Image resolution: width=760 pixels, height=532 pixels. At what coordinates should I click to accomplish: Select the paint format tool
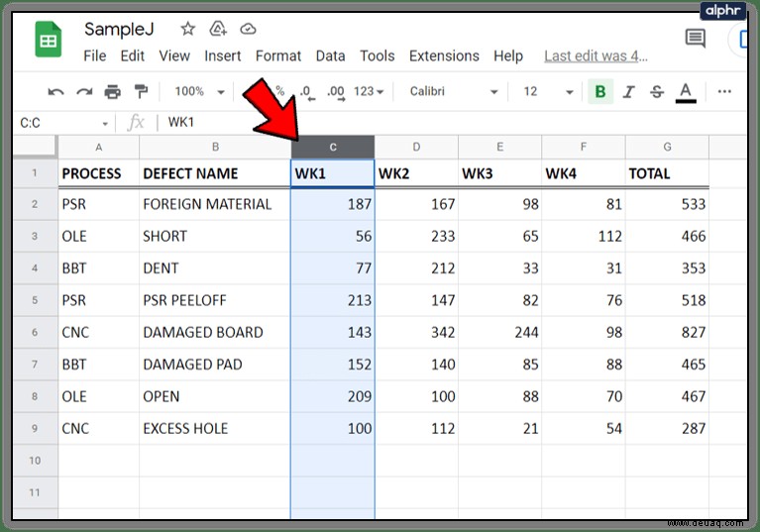click(x=141, y=91)
